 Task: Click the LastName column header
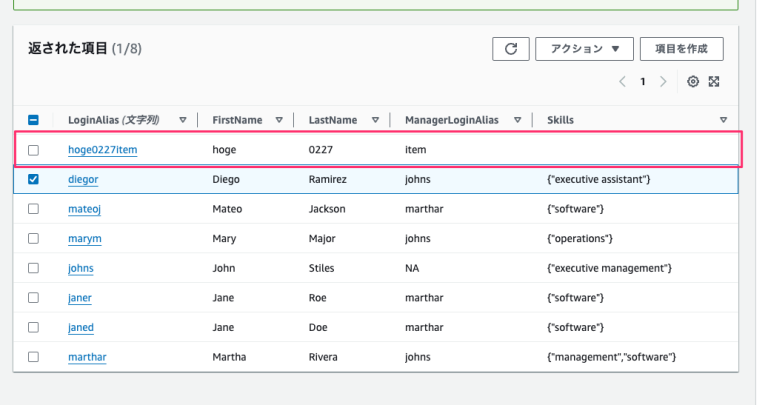pyautogui.click(x=333, y=120)
